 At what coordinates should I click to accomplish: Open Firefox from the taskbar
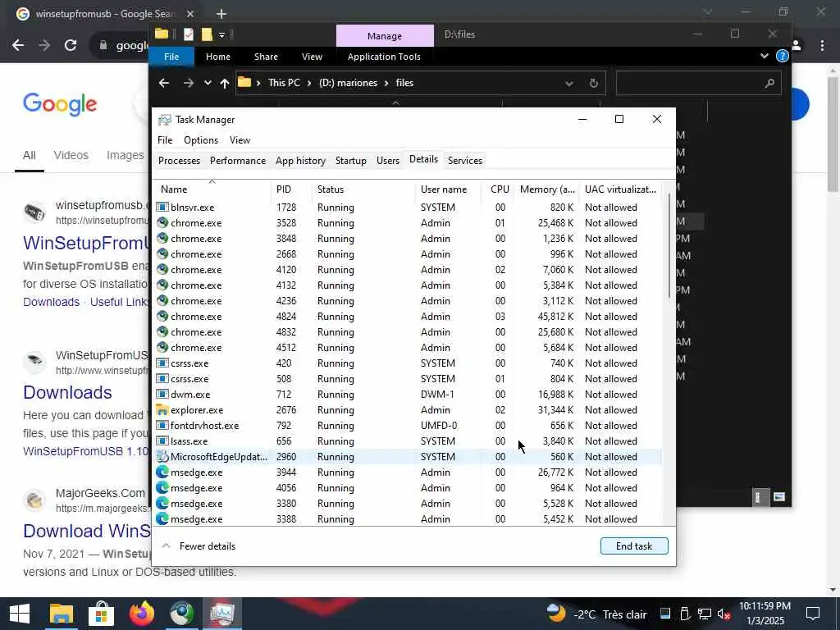coord(141,614)
